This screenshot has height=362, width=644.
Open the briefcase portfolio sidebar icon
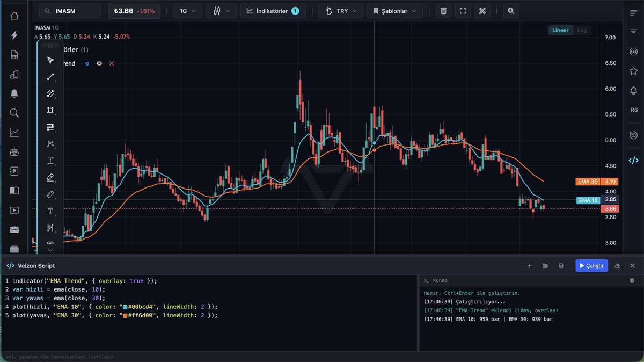click(x=14, y=229)
